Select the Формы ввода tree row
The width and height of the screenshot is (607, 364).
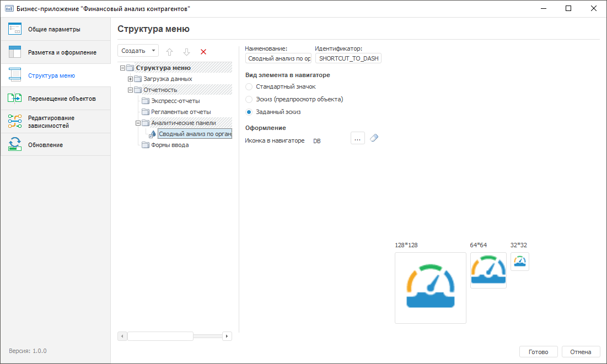coord(170,145)
